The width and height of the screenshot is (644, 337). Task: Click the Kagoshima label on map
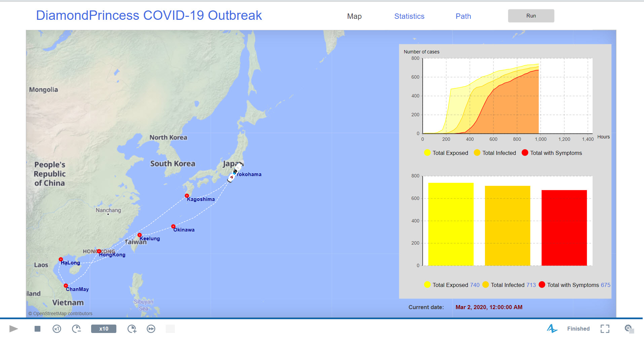click(201, 199)
